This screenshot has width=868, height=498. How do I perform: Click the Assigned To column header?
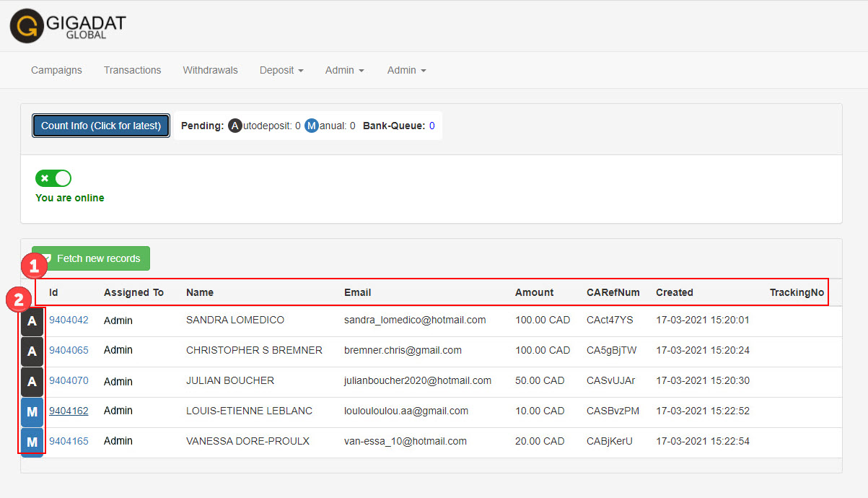133,292
